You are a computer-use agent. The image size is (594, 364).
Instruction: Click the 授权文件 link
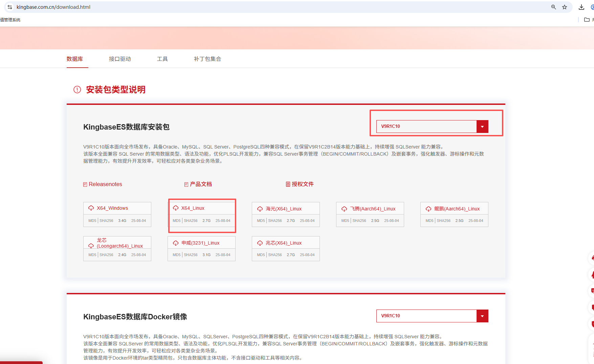point(303,184)
